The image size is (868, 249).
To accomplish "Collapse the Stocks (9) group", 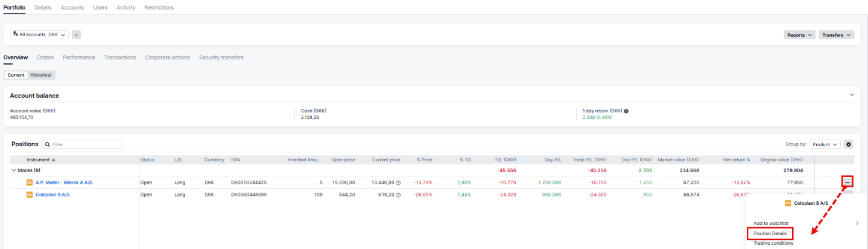I will [13, 170].
